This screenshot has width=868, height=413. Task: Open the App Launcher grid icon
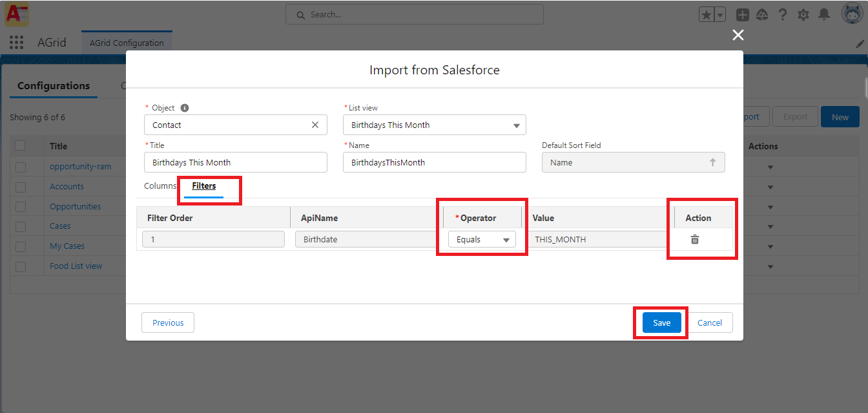[17, 43]
